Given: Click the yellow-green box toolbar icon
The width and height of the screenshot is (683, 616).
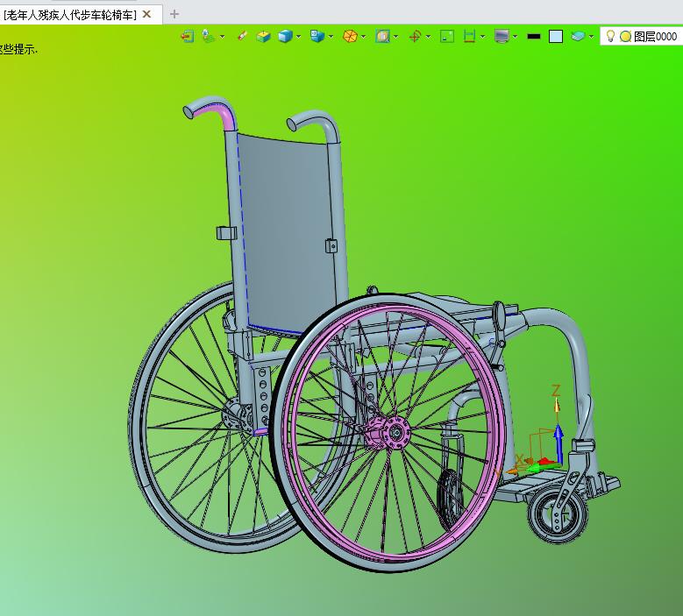Looking at the screenshot, I should tap(263, 37).
